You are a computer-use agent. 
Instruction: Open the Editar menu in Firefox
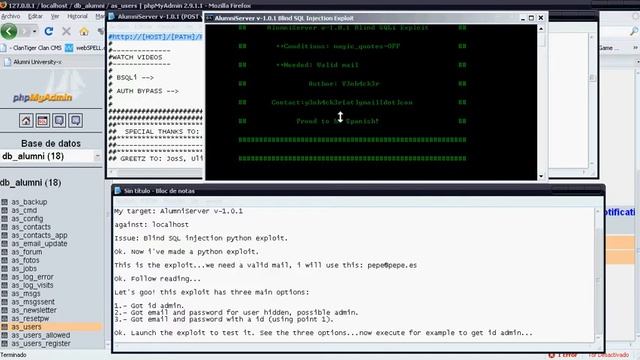[x=36, y=16]
